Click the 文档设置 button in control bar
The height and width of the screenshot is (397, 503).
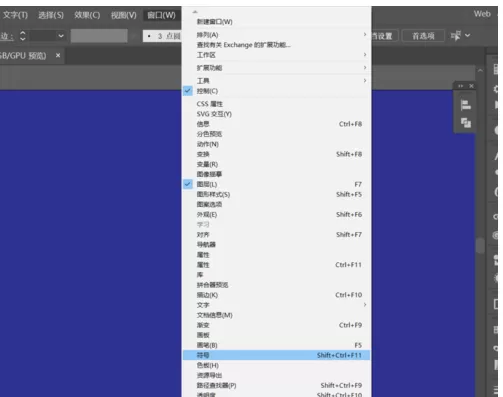click(385, 36)
